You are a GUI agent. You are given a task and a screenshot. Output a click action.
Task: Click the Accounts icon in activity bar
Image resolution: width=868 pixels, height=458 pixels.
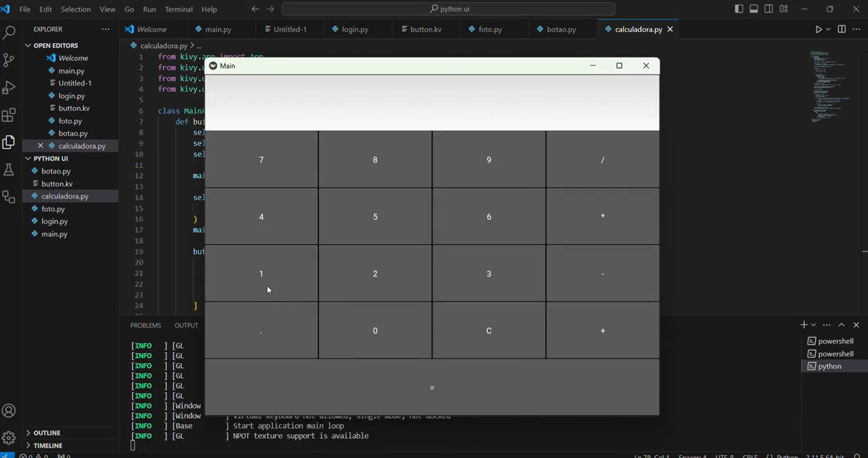(x=9, y=411)
